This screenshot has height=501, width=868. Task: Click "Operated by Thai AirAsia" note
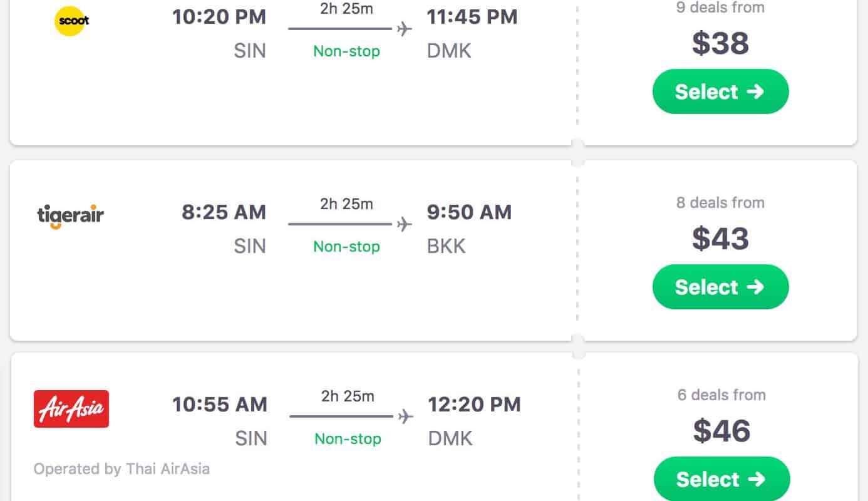tap(121, 469)
